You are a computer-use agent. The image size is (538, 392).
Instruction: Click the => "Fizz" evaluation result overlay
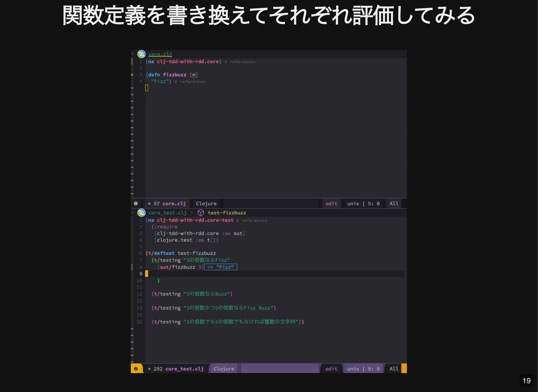(x=221, y=267)
